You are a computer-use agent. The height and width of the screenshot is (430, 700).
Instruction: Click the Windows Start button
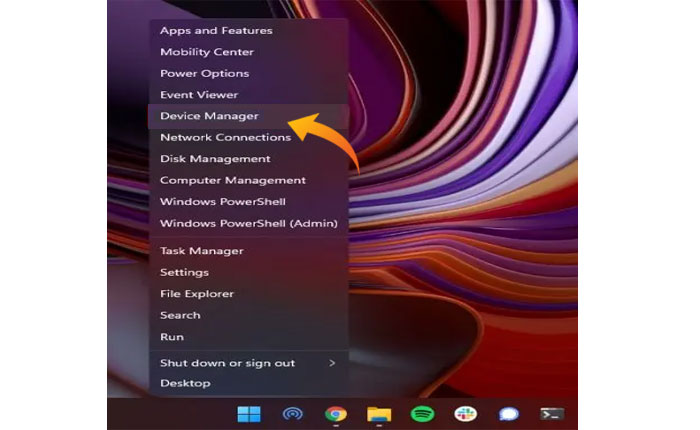point(248,413)
